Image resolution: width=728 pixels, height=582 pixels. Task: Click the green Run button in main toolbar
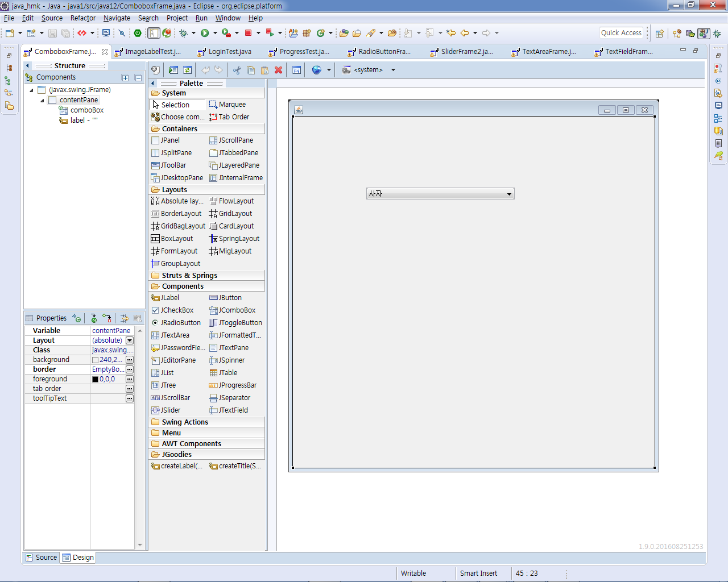205,33
